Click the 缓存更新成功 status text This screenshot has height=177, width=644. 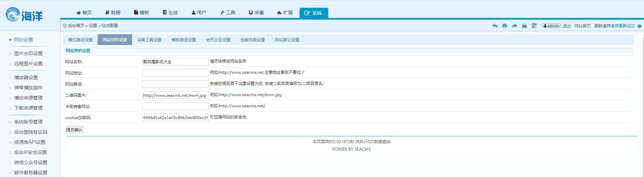click(x=623, y=26)
